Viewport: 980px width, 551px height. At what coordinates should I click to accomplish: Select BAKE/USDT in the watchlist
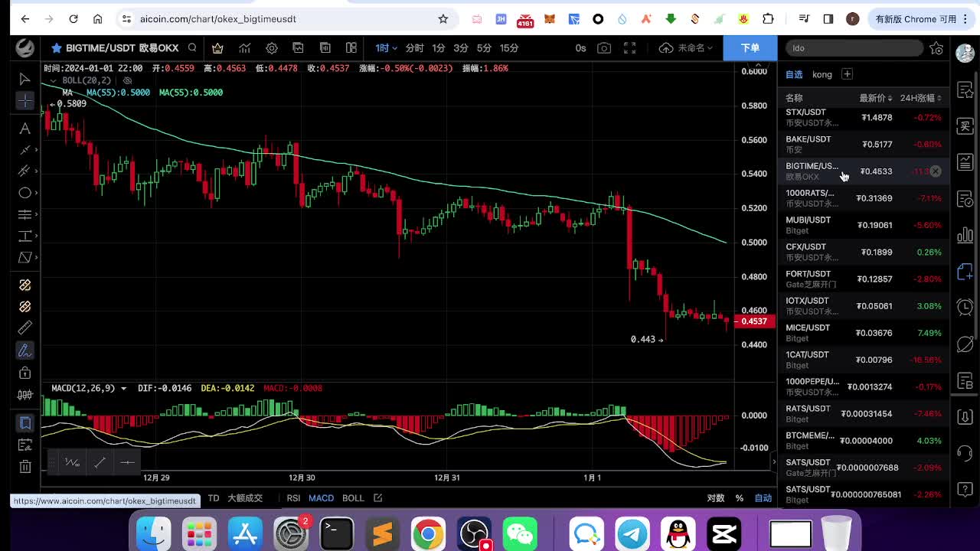(x=864, y=144)
